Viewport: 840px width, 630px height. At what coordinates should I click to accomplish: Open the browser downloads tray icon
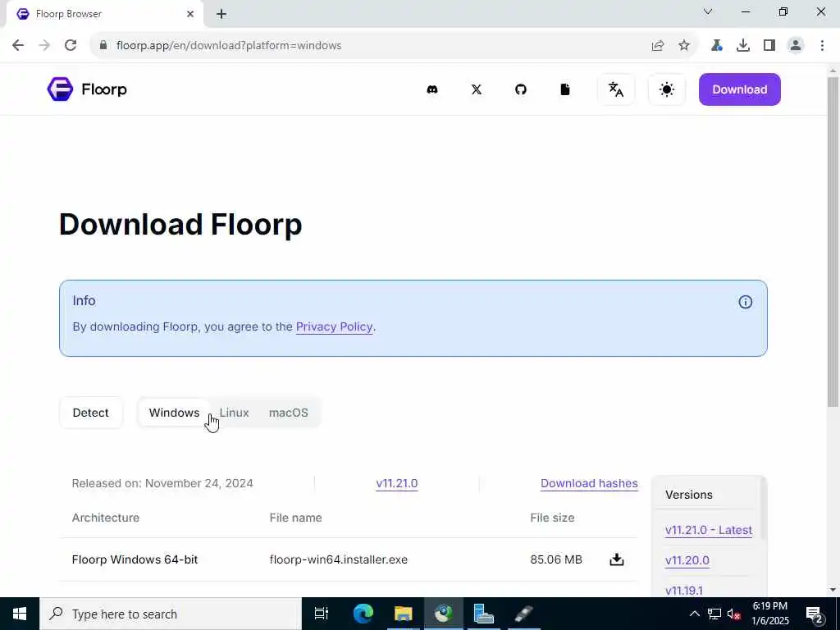coord(743,45)
